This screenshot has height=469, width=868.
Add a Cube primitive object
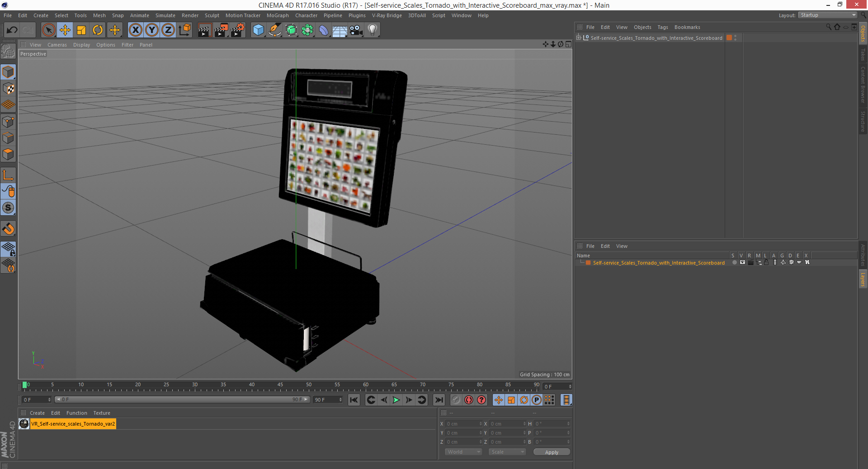258,30
